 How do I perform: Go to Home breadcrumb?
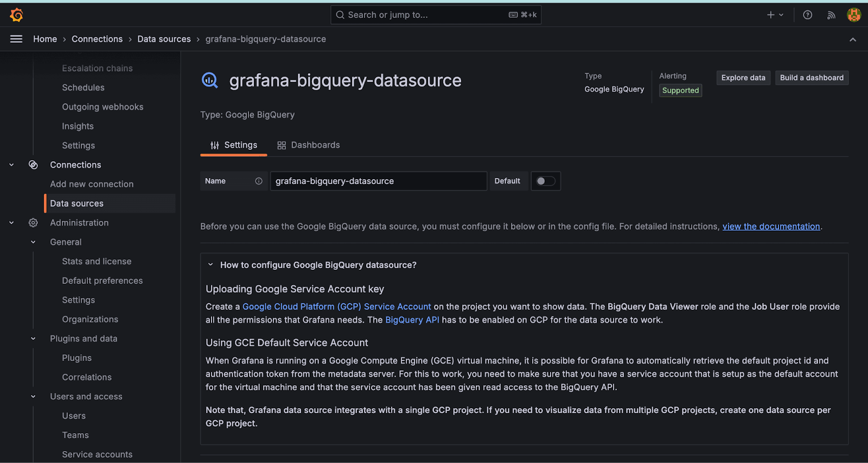[x=45, y=39]
